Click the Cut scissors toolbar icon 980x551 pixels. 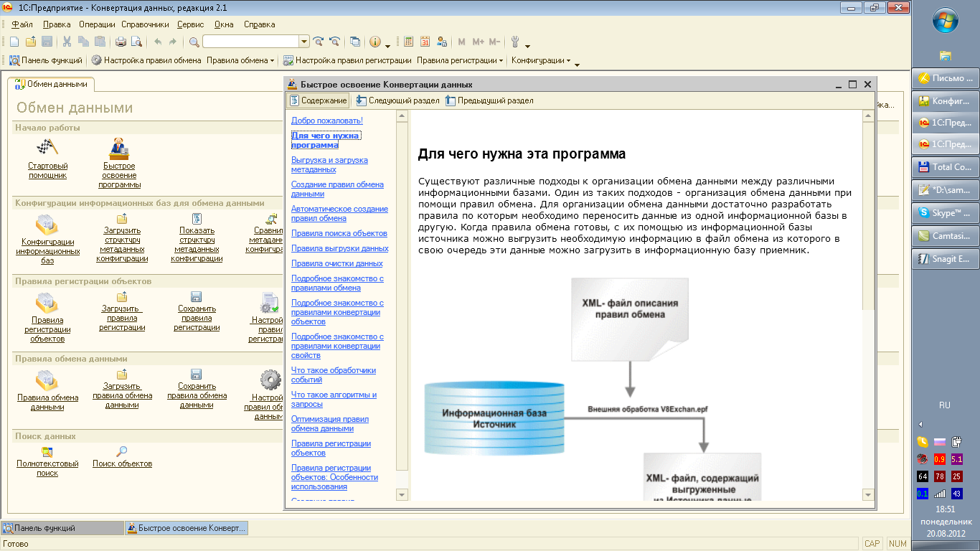click(67, 42)
